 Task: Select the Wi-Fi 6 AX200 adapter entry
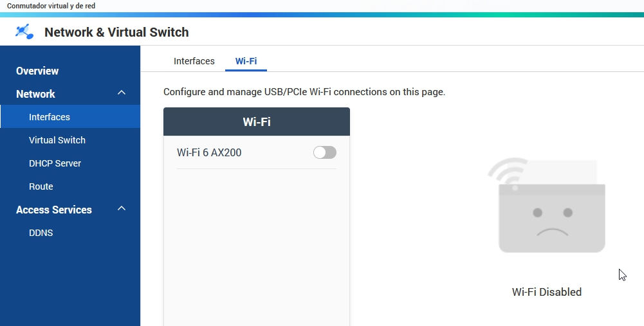click(x=210, y=153)
